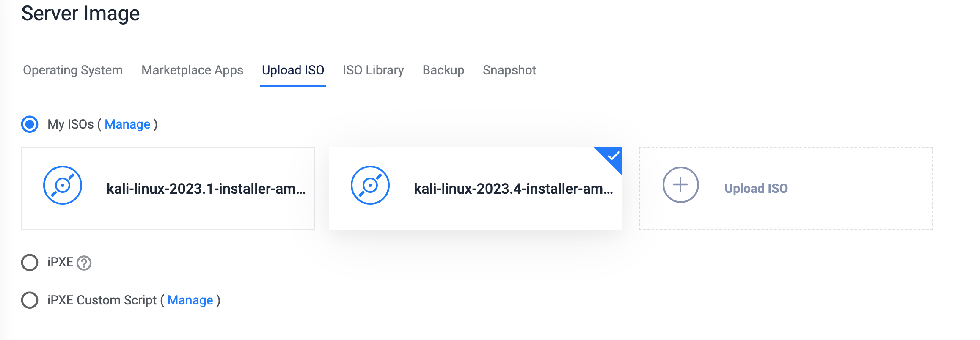
Task: Switch to the Snapshot tab
Action: tap(509, 70)
